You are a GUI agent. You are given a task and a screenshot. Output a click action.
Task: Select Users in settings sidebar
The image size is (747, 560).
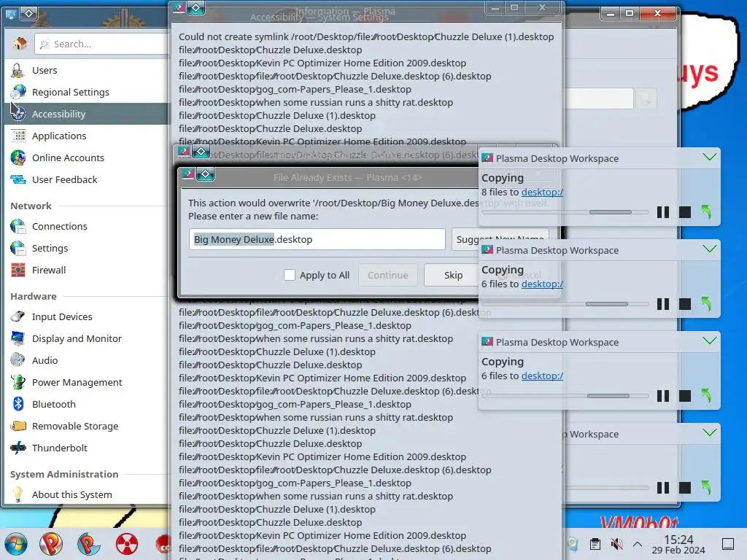[88, 71]
